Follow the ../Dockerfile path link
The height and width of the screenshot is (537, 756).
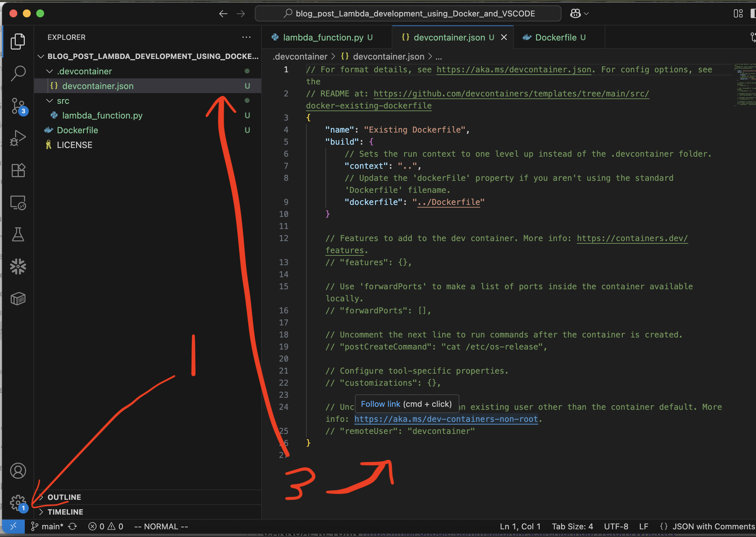[x=449, y=202]
